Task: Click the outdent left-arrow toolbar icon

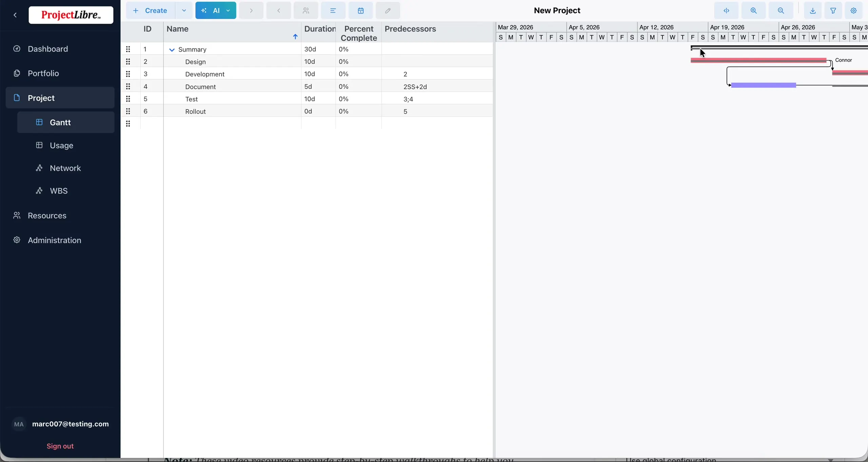Action: 279,11
